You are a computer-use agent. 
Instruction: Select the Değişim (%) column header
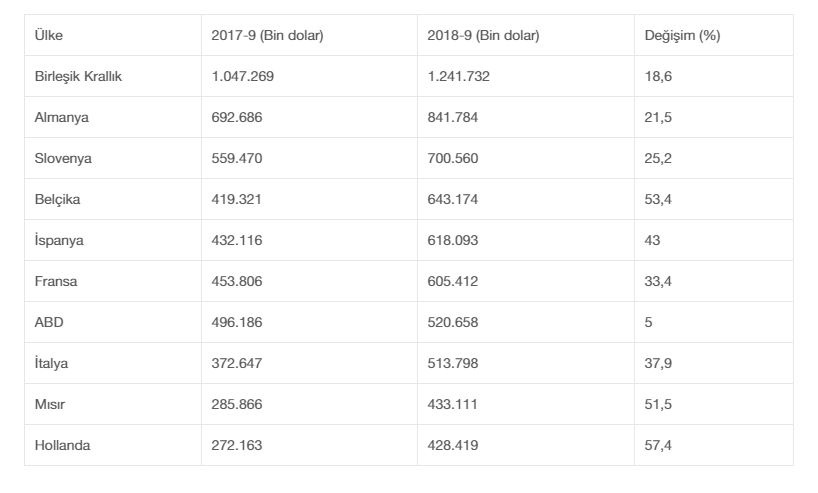click(x=683, y=35)
